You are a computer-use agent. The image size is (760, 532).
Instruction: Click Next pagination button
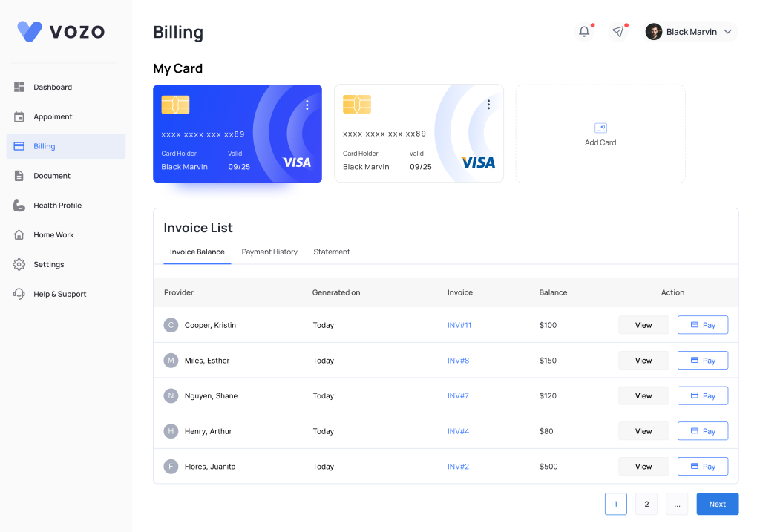717,505
